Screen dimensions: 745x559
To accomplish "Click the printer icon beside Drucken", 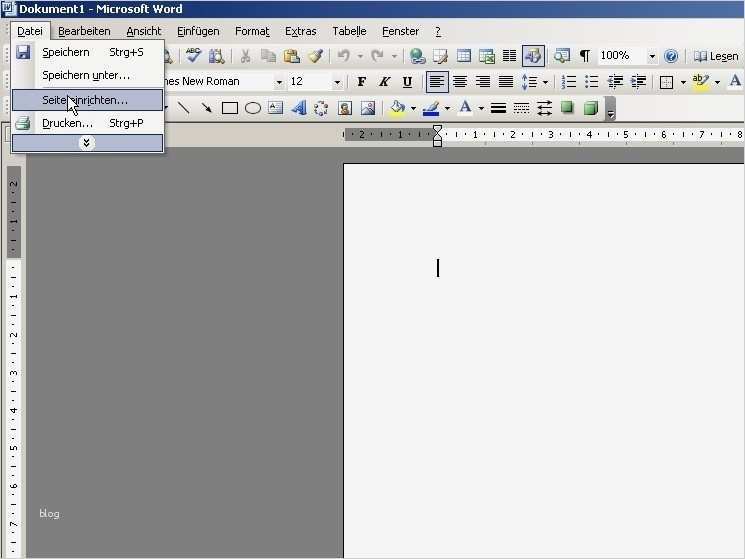I will click(23, 123).
